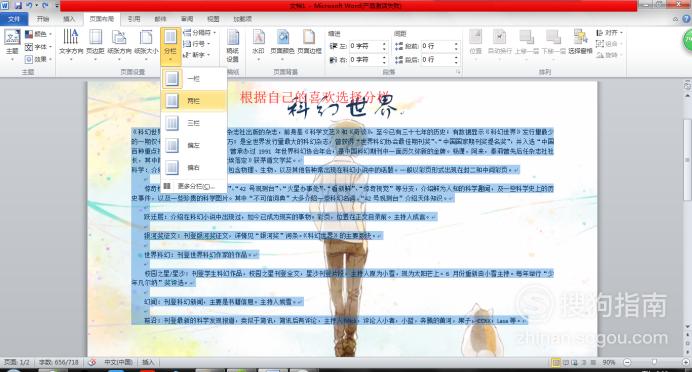The image size is (692, 372).
Task: Click page count 1/2 in status bar
Action: tap(16, 362)
